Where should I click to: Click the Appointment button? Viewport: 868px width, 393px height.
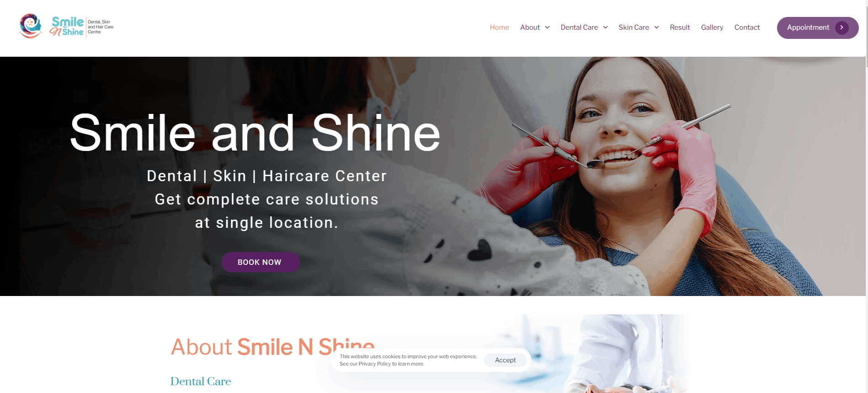(817, 28)
